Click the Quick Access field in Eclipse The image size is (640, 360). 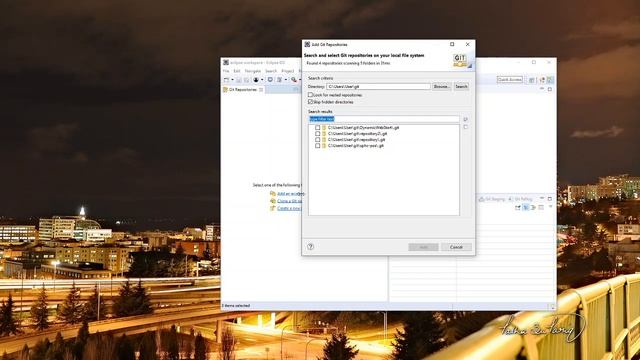coord(509,80)
